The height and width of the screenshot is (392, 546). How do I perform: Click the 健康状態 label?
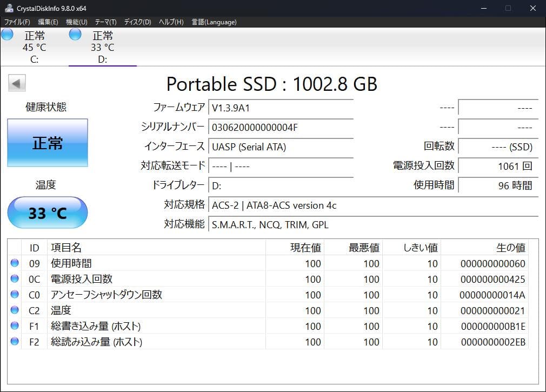[45, 107]
